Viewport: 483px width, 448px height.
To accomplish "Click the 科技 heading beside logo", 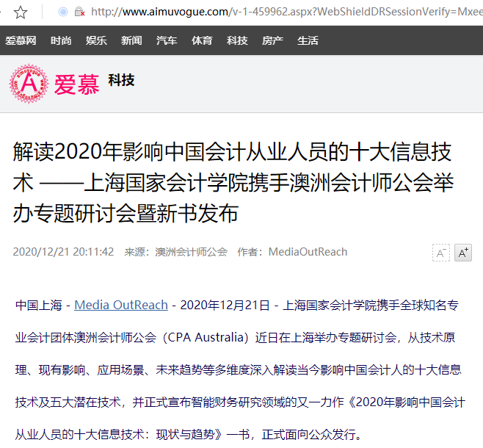I will (x=121, y=80).
